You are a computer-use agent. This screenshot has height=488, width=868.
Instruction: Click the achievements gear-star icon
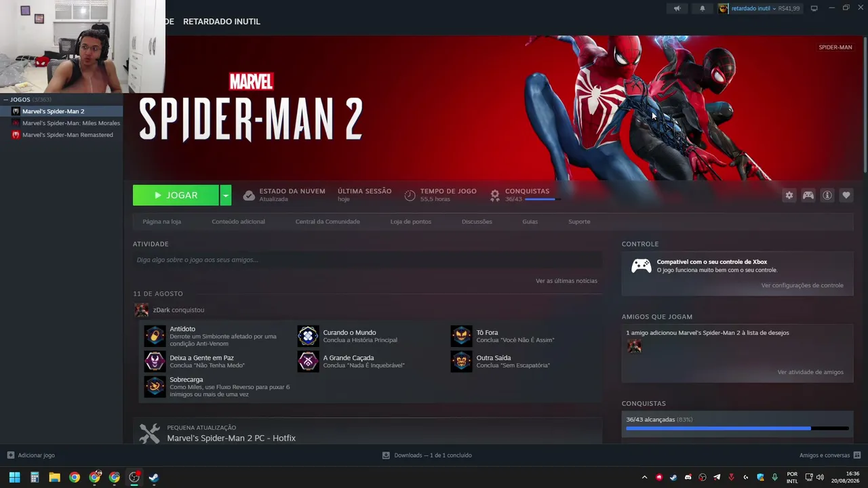495,195
